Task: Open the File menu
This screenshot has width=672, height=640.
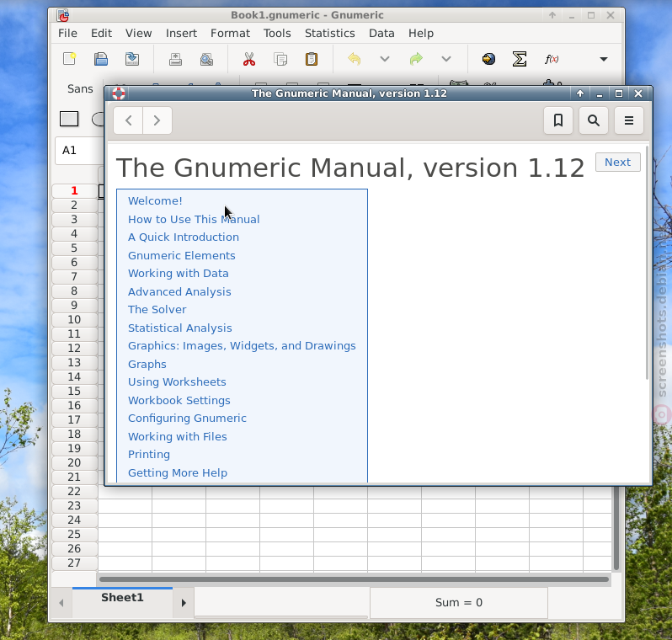Action: pyautogui.click(x=67, y=33)
